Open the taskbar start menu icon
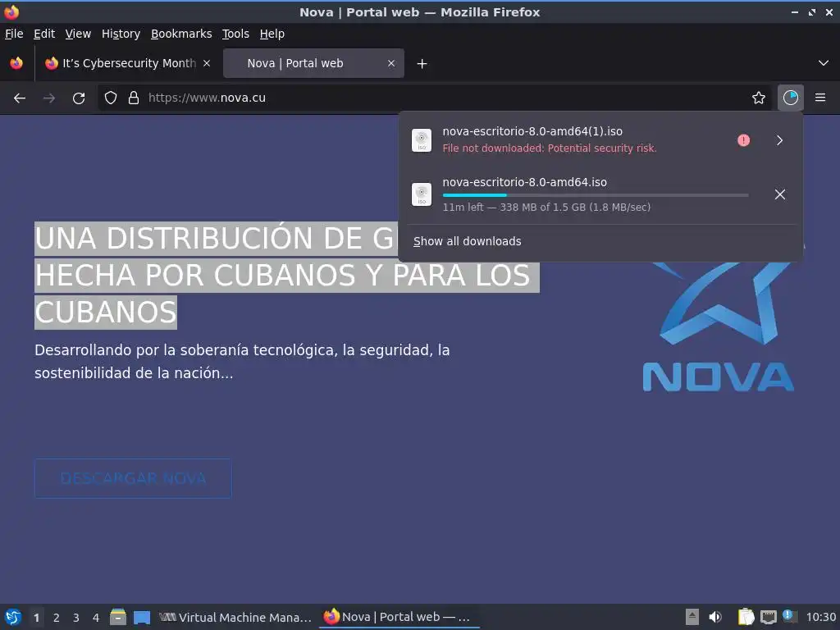Image resolution: width=840 pixels, height=630 pixels. [13, 617]
